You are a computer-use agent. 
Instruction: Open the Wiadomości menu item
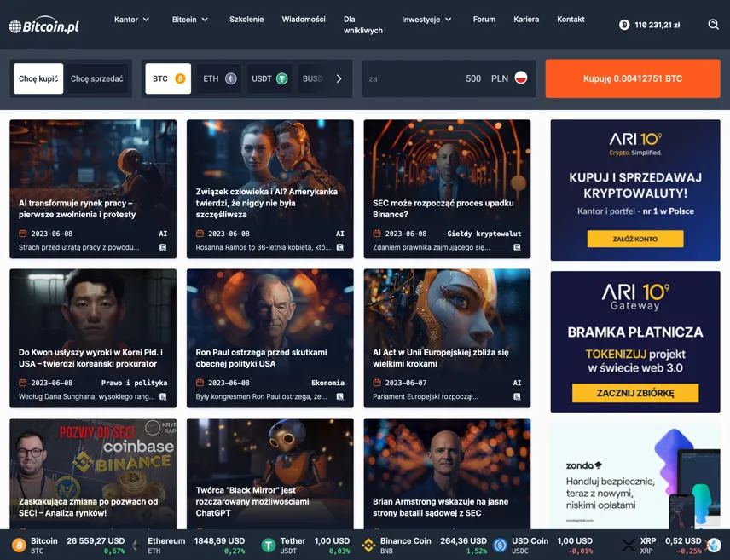click(x=304, y=20)
